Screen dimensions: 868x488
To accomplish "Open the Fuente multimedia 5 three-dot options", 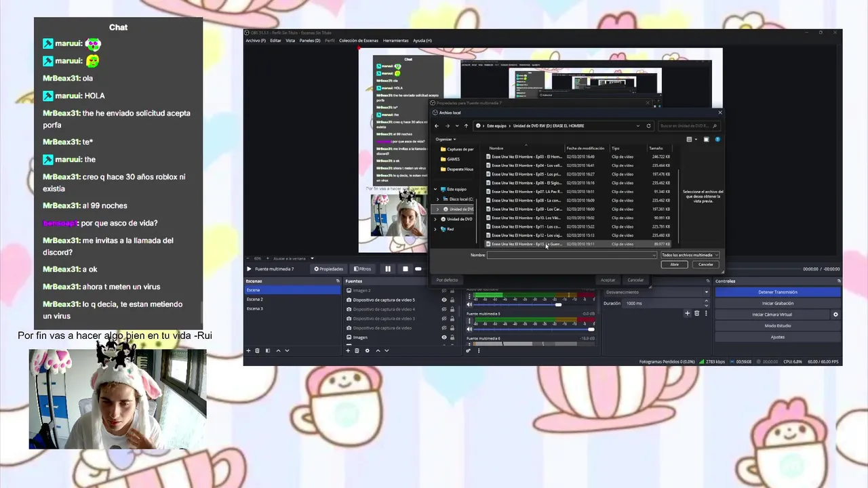I will [469, 321].
